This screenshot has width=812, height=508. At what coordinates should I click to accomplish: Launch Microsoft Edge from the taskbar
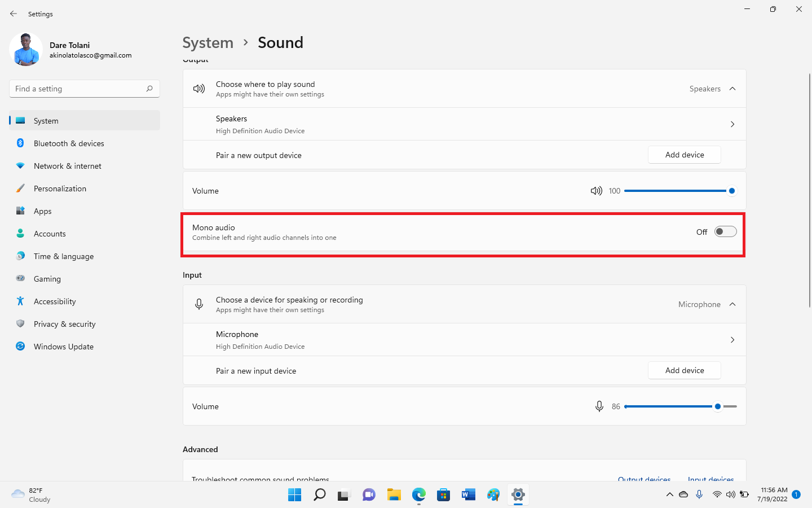(418, 495)
